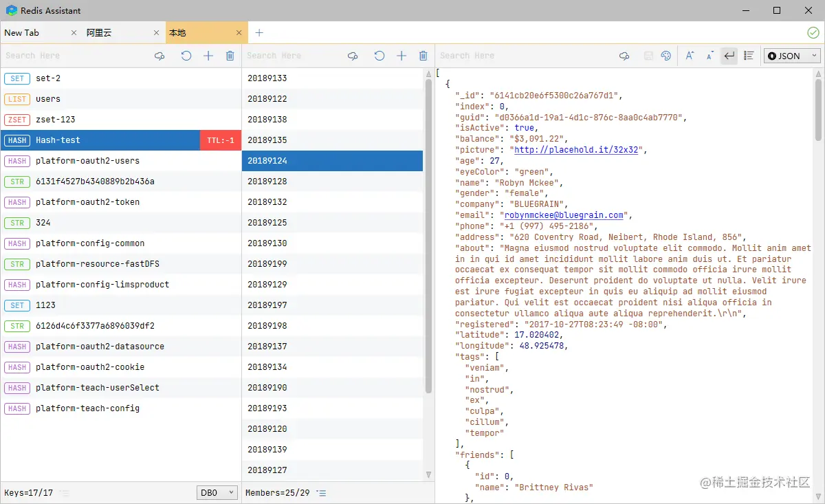
Task: Click the cloud search icon in keys panel
Action: (159, 56)
